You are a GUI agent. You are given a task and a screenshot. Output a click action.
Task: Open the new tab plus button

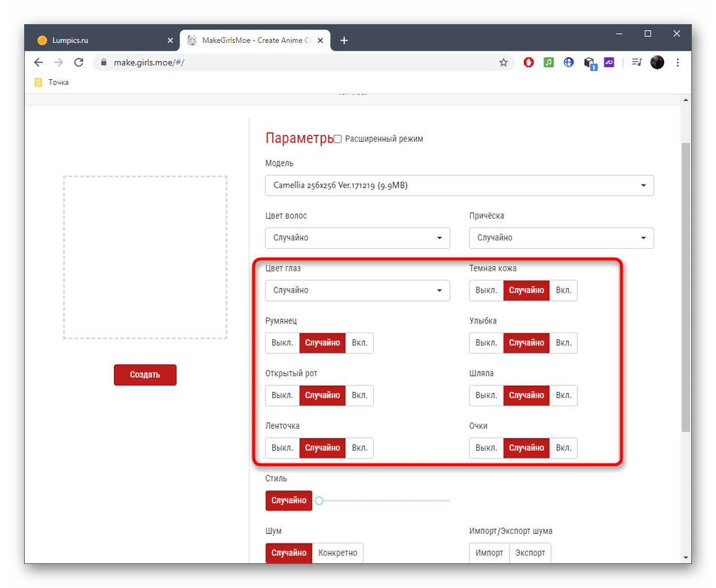click(x=344, y=40)
